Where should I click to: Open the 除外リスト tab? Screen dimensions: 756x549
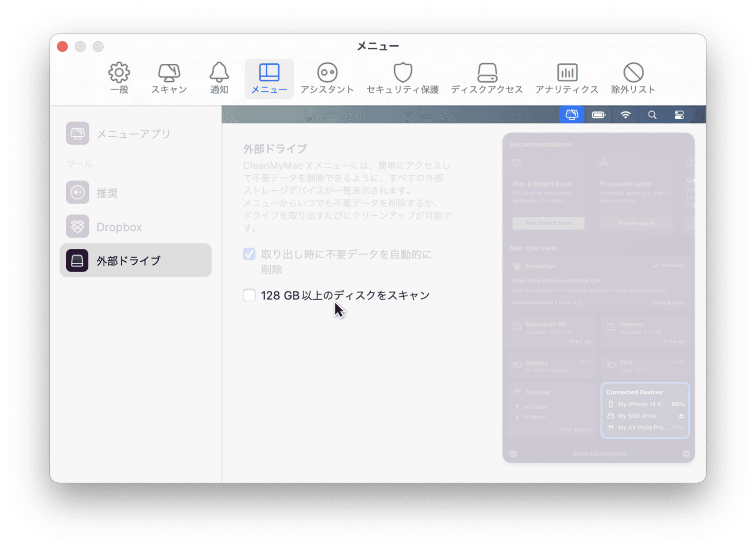click(x=633, y=78)
